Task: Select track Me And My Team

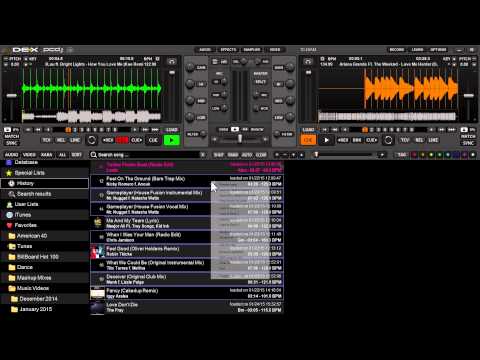Action: [x=187, y=223]
